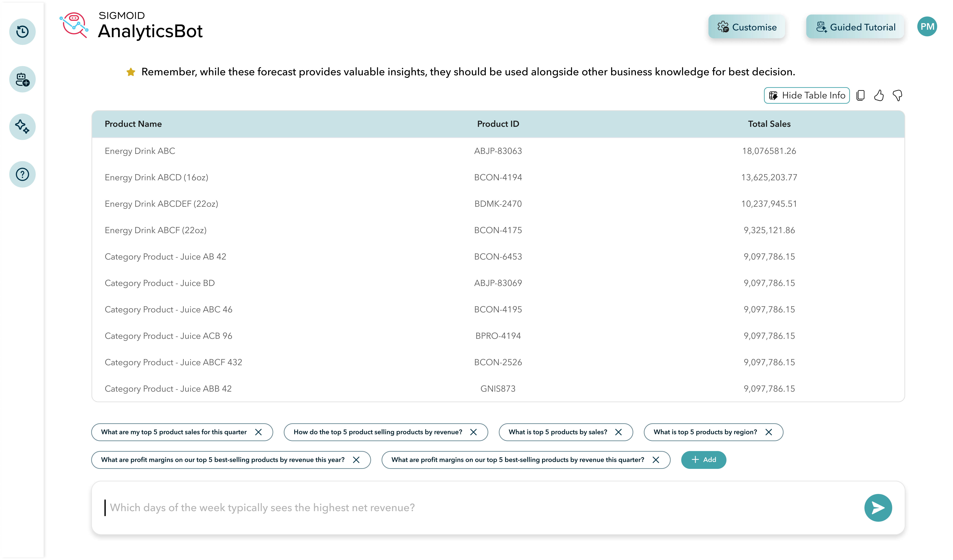Click the Product Name column header
Viewport: 953px width, 560px height.
pos(133,124)
